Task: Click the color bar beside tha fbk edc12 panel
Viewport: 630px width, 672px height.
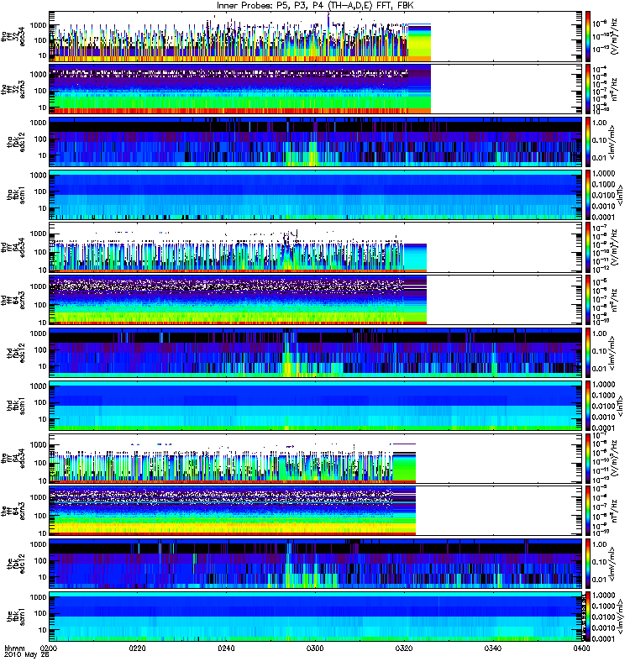Action: tap(588, 142)
